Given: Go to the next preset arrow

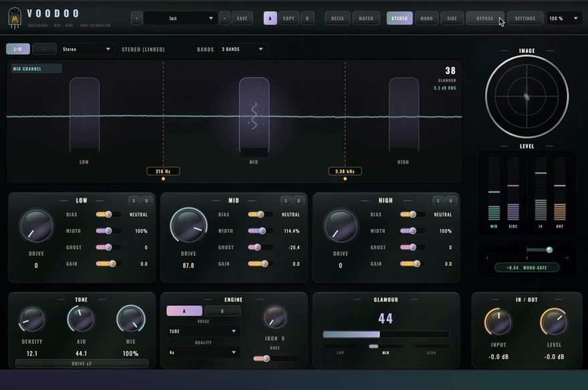Looking at the screenshot, I should tap(225, 18).
